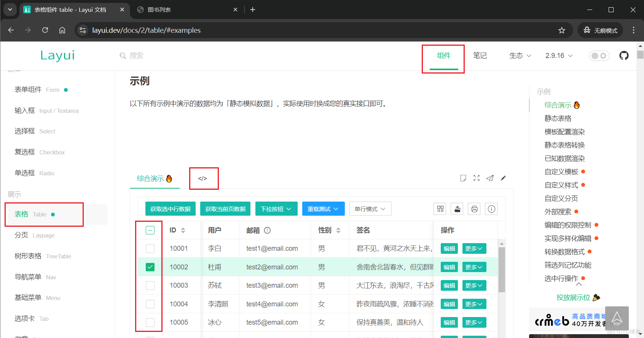This screenshot has height=338, width=644.
Task: Check the row 10001 checkbox
Action: click(x=150, y=248)
